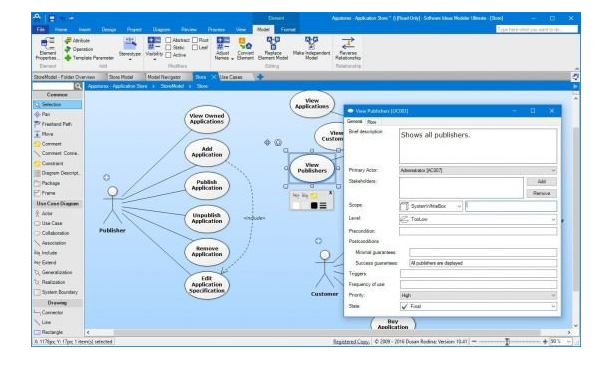Toggle the Root modifier checkbox

point(195,40)
